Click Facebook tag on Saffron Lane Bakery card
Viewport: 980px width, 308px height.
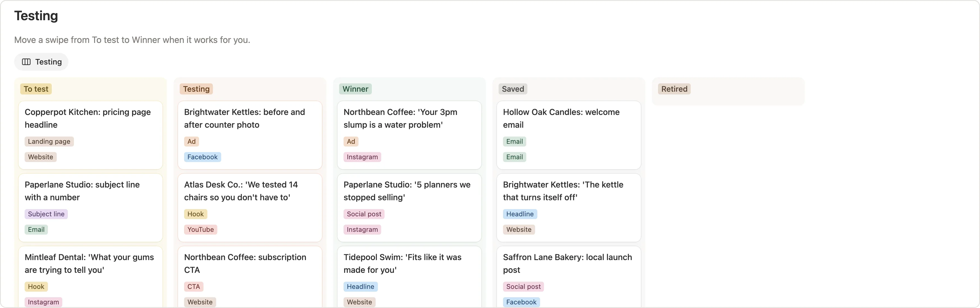[521, 302]
